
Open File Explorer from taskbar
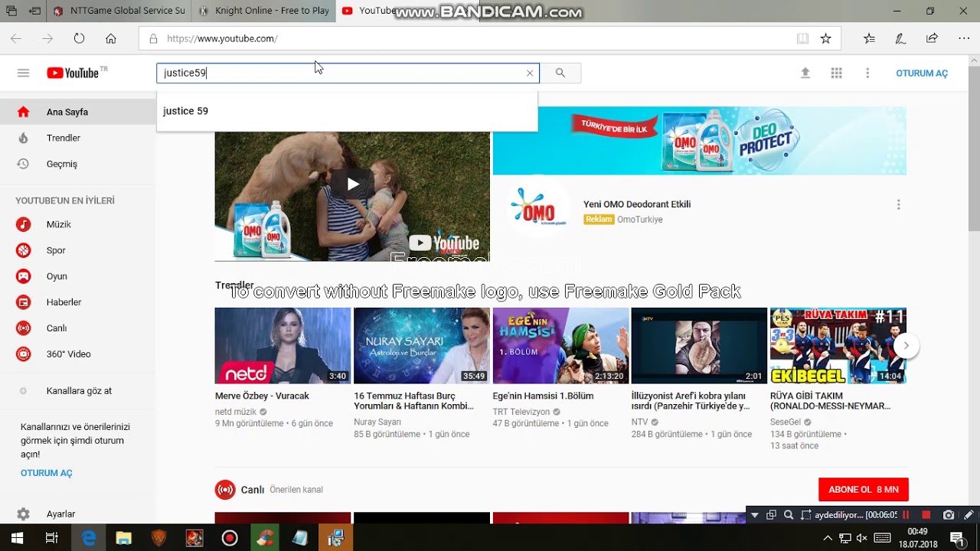tap(124, 538)
